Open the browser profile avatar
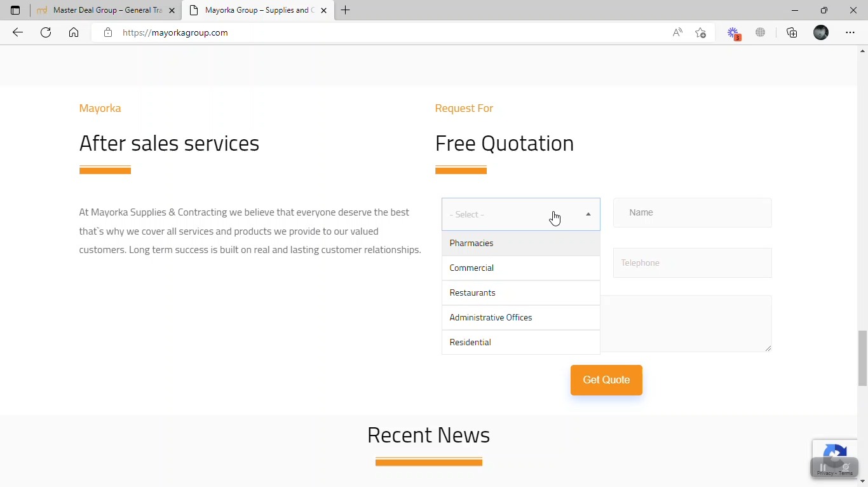The image size is (868, 487). tap(821, 32)
